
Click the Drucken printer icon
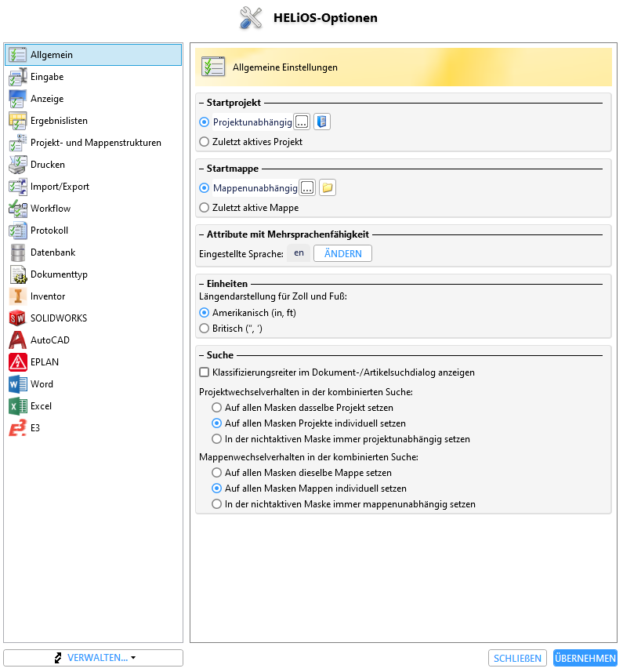[17, 165]
